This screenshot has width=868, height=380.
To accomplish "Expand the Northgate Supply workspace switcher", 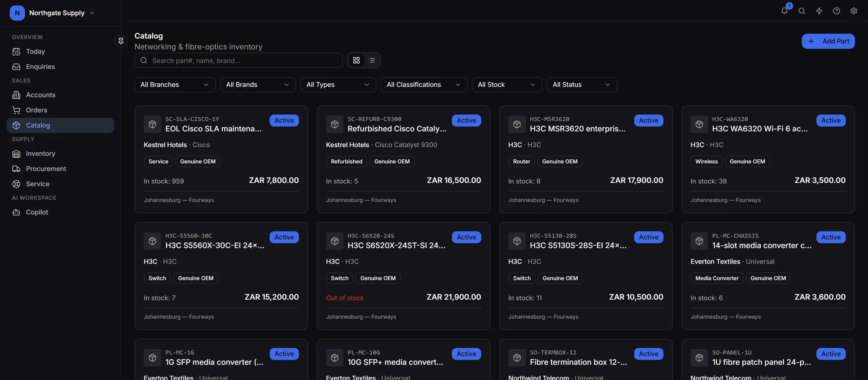I will [53, 13].
